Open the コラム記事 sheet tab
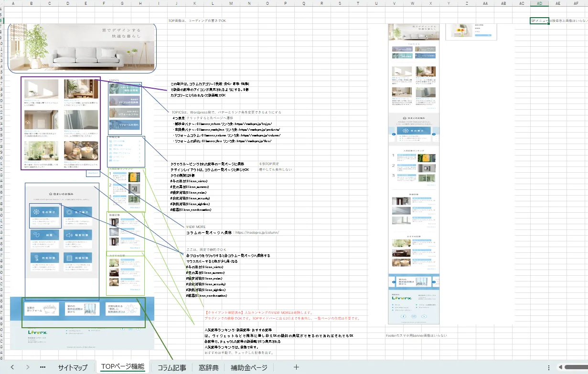This screenshot has height=374, width=588. coord(172,368)
